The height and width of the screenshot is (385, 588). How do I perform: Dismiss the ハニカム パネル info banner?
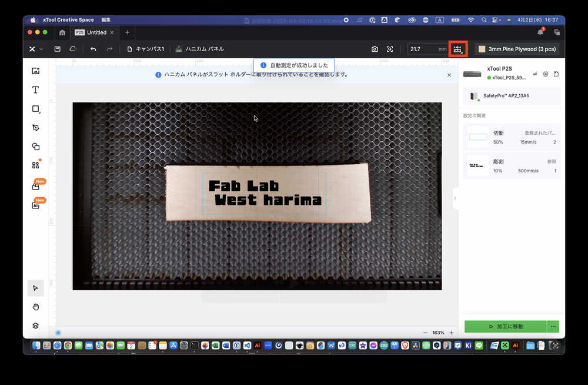[449, 75]
